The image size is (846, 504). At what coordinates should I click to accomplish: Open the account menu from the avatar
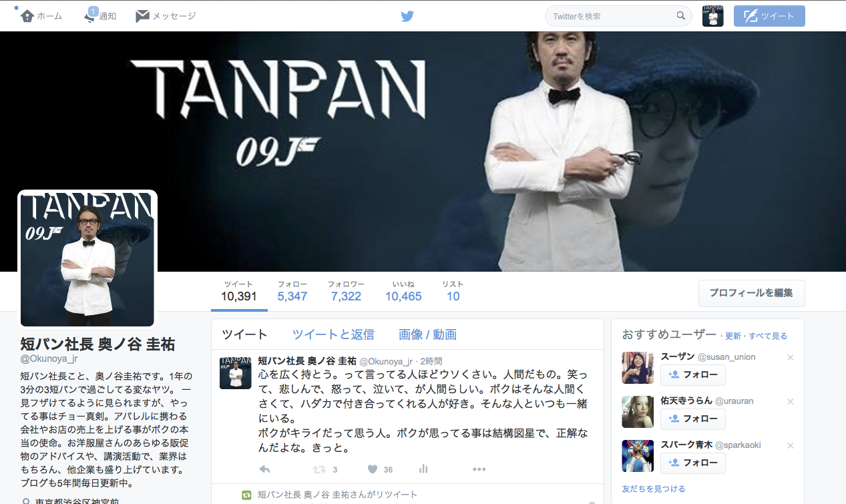712,15
